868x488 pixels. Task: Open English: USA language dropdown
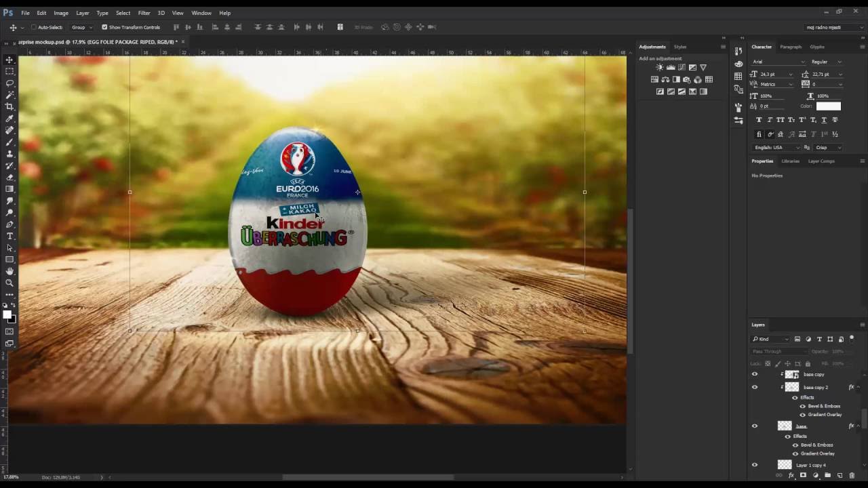coord(776,147)
